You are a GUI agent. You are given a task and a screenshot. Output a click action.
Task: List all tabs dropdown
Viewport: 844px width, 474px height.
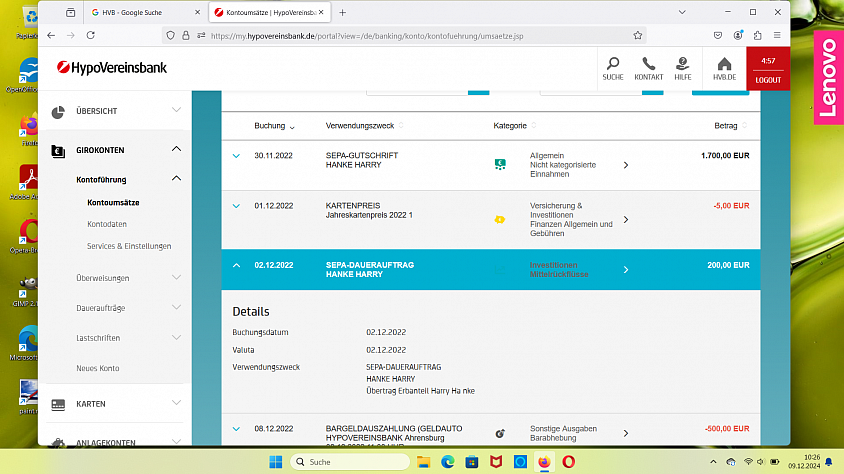point(682,12)
